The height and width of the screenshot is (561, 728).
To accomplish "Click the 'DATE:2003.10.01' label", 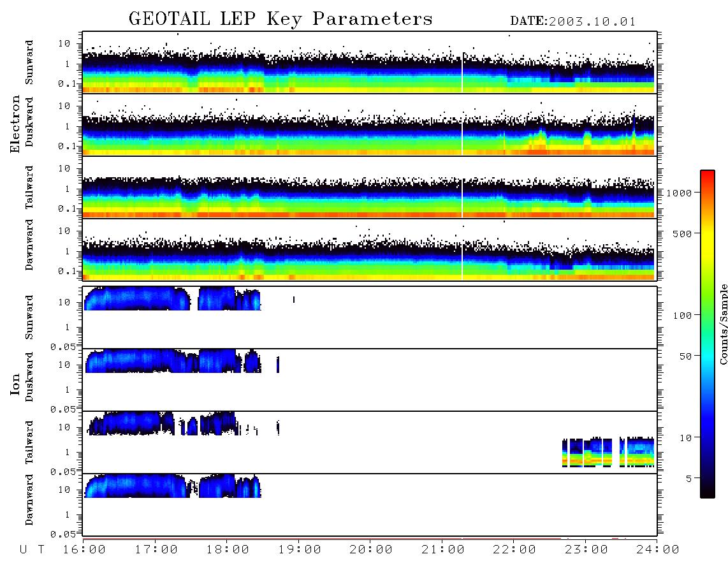I will tap(572, 22).
